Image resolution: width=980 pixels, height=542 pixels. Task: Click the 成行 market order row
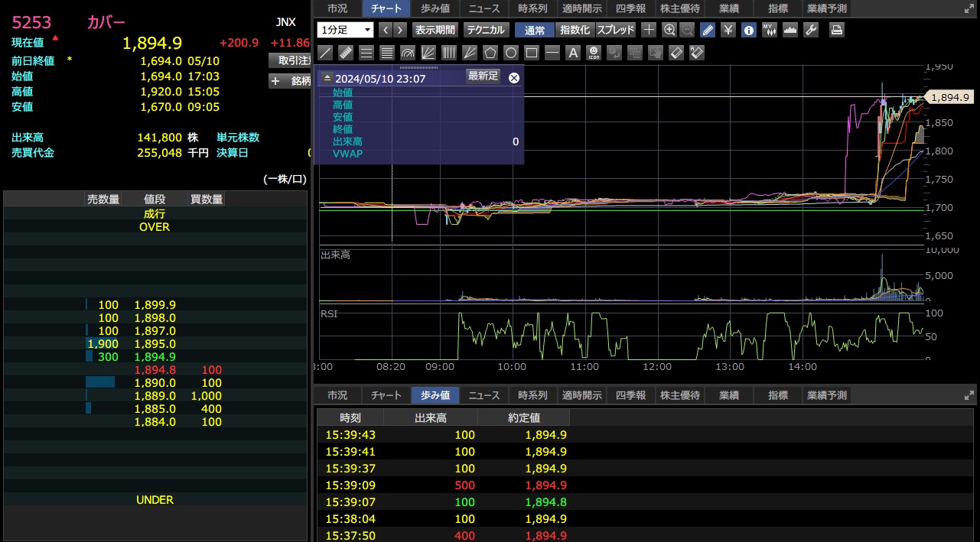[x=155, y=214]
